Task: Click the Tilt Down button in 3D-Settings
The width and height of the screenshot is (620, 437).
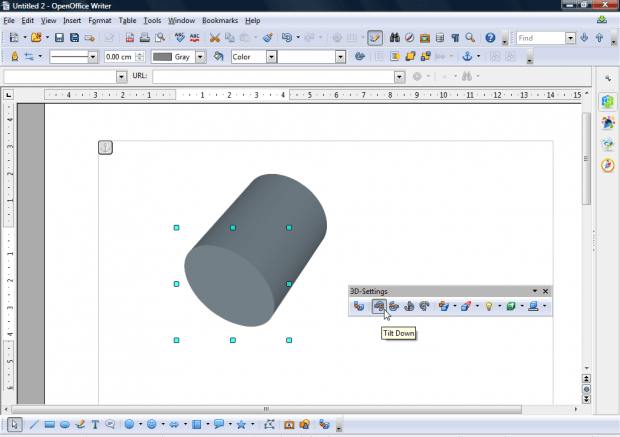Action: pos(380,306)
